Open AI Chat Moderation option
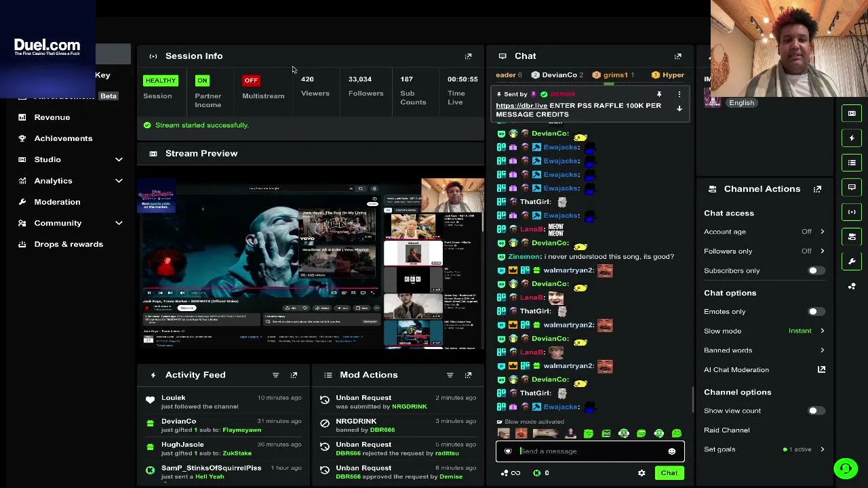 click(736, 370)
